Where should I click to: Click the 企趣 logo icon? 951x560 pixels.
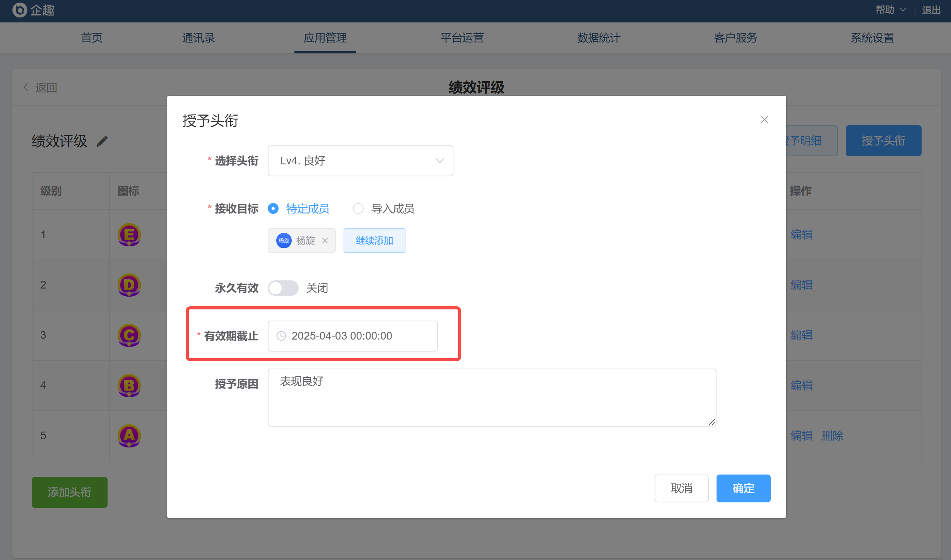19,10
